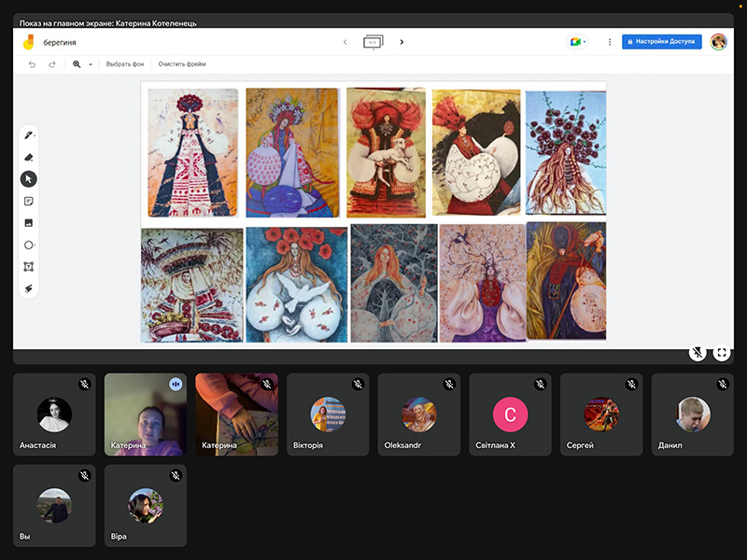
Task: Select your own 'Вы' tile
Action: (x=54, y=506)
